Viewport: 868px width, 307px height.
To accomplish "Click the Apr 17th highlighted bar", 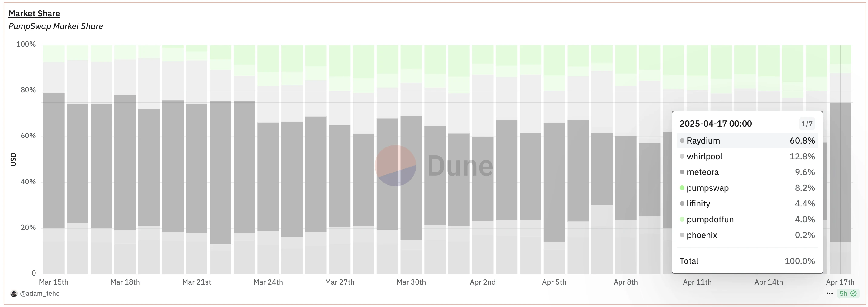I will click(x=840, y=172).
